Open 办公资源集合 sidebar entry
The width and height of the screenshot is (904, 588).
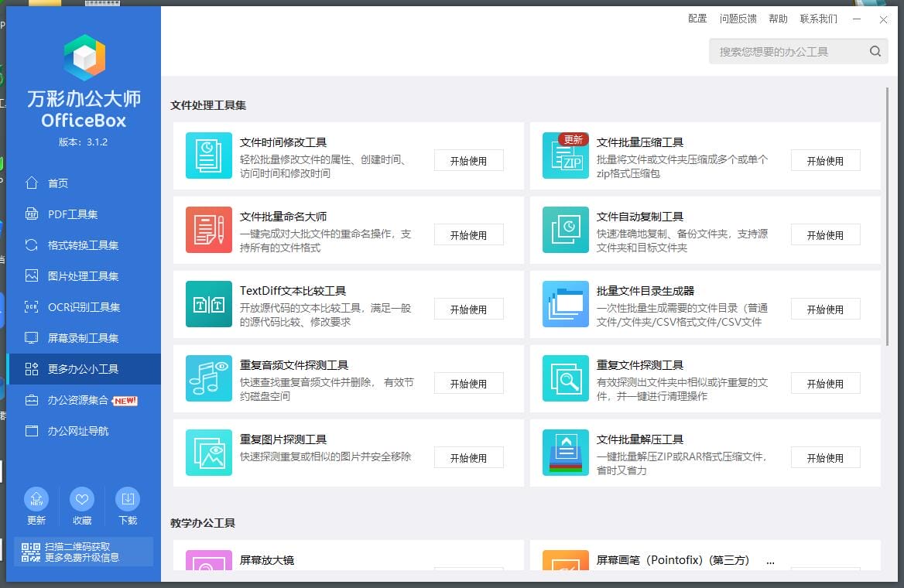(84, 400)
